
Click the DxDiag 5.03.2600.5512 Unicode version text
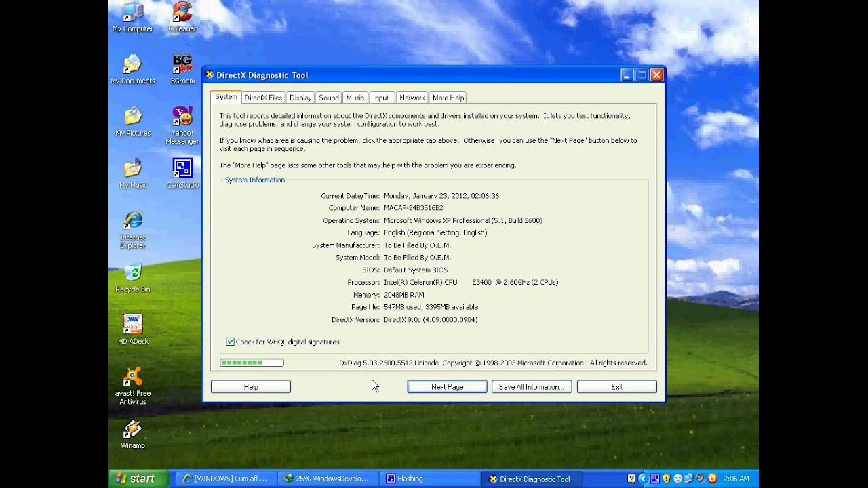point(389,363)
